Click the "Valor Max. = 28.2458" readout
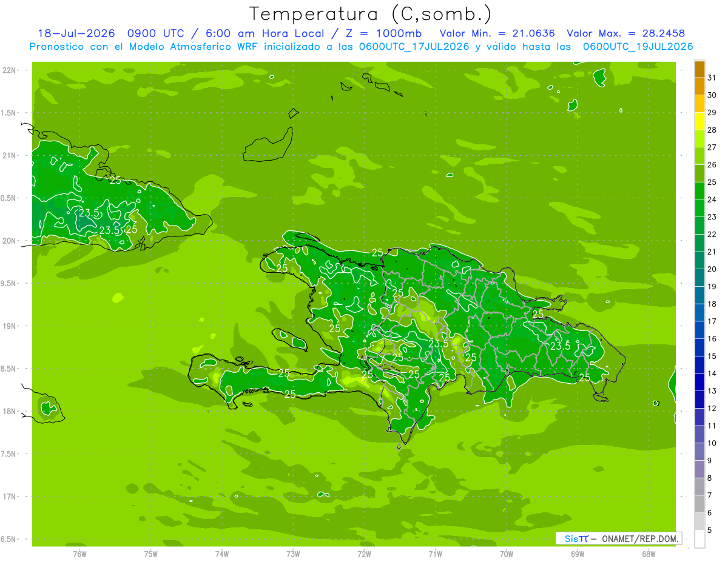Viewport: 728px width, 562px height. pos(625,33)
